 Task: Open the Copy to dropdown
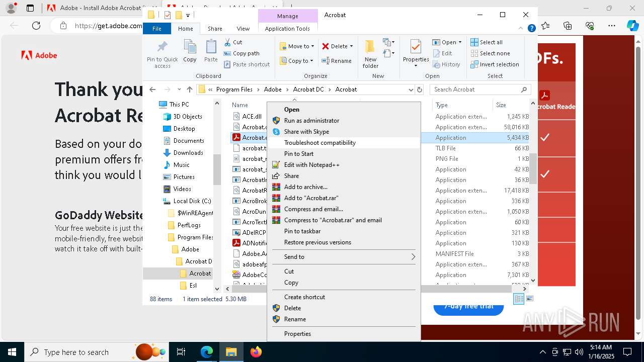tap(297, 61)
